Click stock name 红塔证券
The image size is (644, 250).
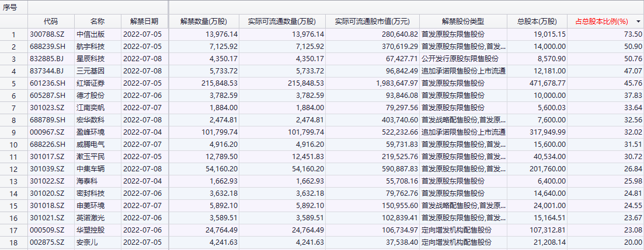[90, 83]
